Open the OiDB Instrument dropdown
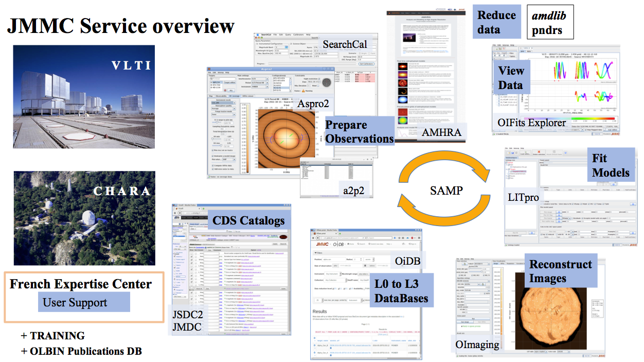Image resolution: width=644 pixels, height=362 pixels. click(x=332, y=273)
